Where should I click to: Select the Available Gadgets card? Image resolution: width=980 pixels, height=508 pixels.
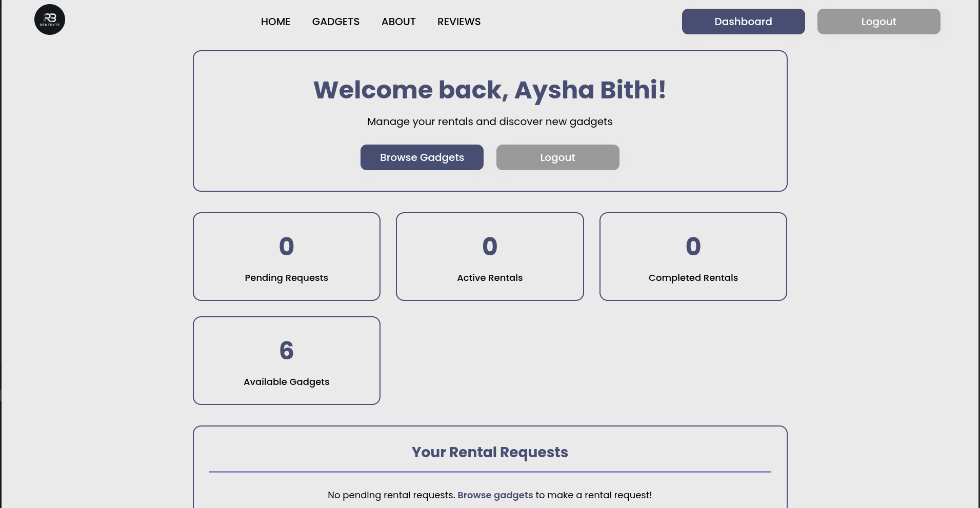tap(286, 360)
